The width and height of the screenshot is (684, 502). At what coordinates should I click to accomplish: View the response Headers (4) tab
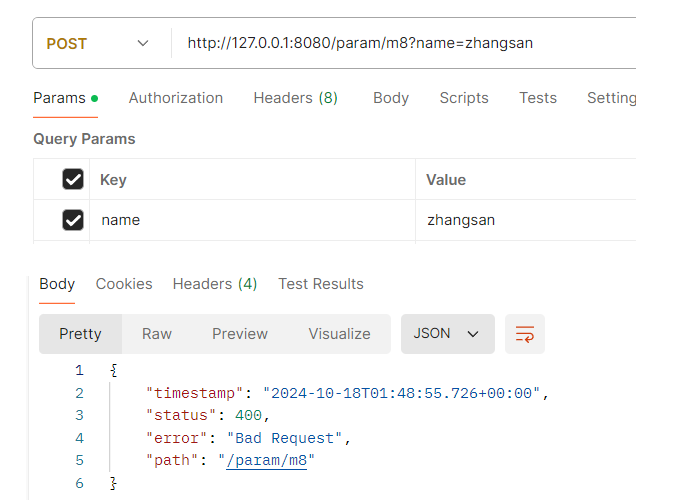215,284
